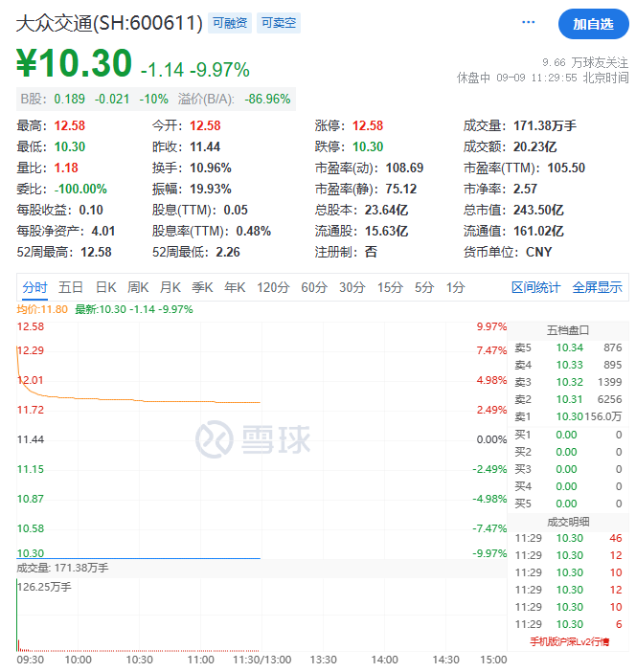This screenshot has height=672, width=636.
Task: Select the 季K tab
Action: coord(202,287)
